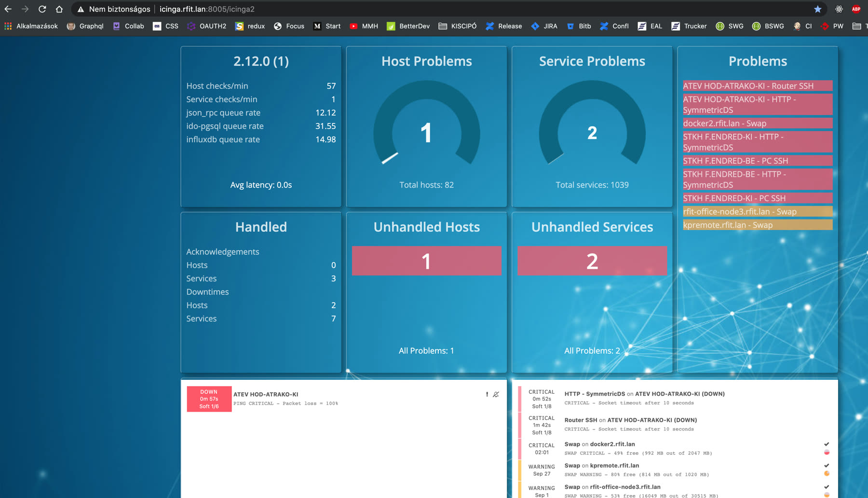Click acknowledged checkmark on docker2.rfit.lan Swap
This screenshot has width=868, height=498.
(x=827, y=444)
